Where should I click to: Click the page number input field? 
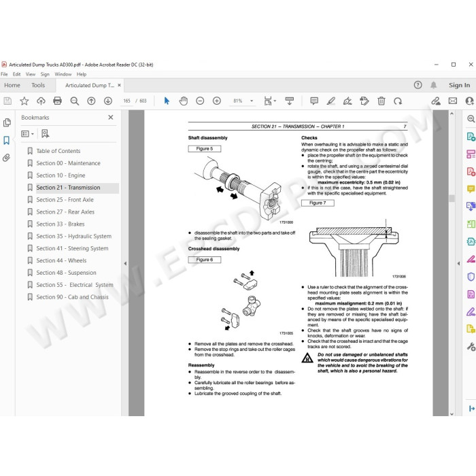click(x=126, y=101)
